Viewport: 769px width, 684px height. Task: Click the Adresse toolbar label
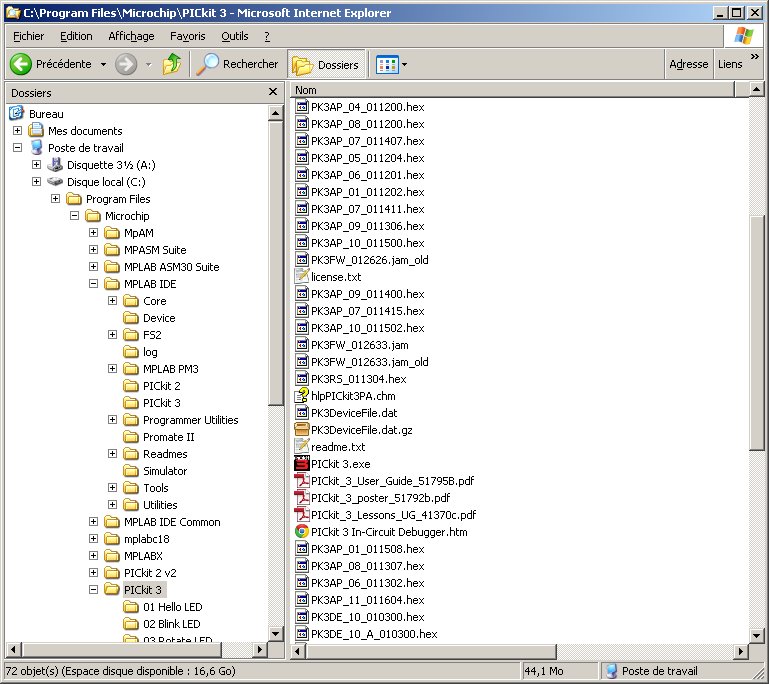coord(689,64)
